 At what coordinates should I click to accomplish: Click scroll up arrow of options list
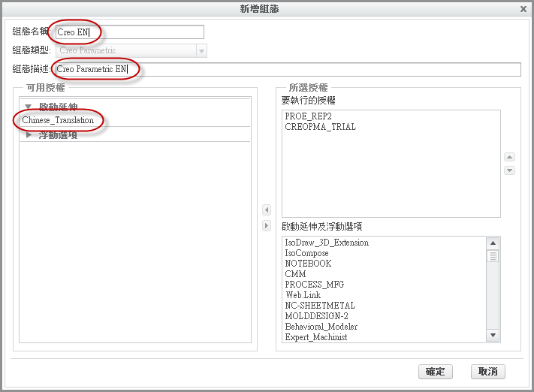pyautogui.click(x=493, y=243)
